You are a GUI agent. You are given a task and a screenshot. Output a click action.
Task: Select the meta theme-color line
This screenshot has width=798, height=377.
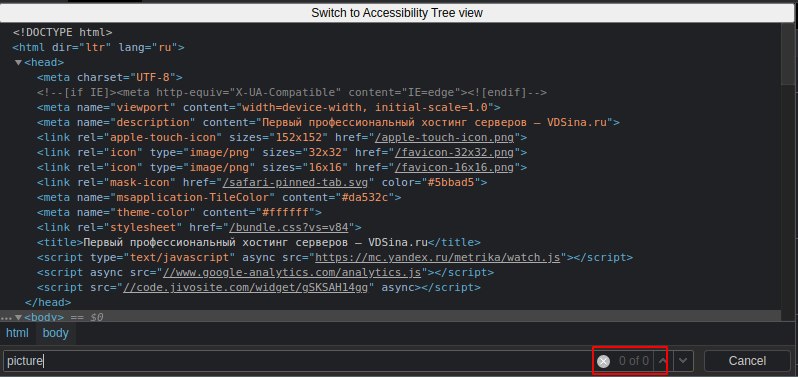[x=179, y=213]
